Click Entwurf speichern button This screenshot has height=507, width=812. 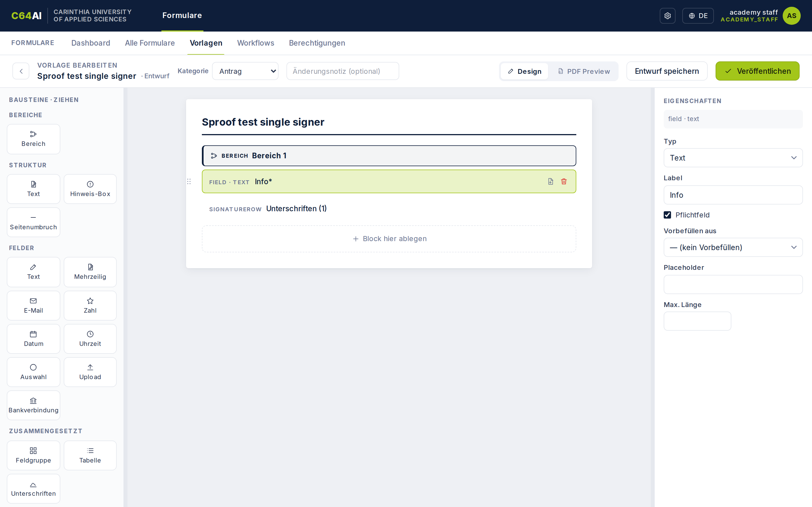coord(667,71)
